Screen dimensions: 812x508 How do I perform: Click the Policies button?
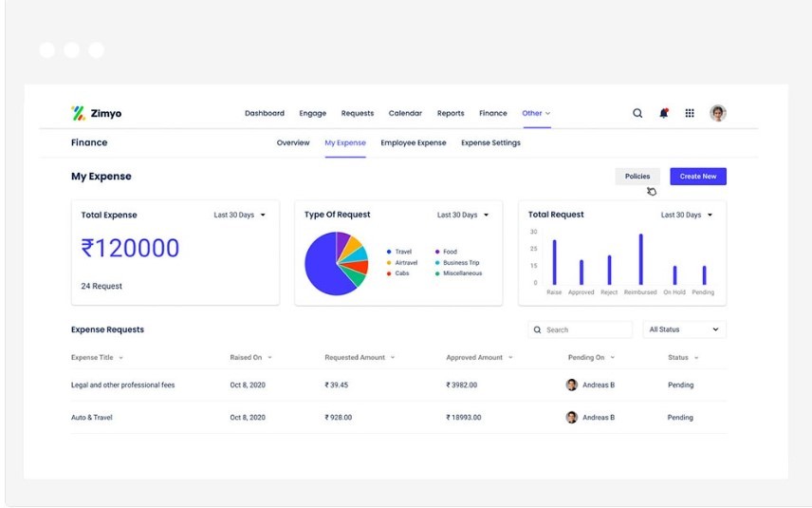pos(637,177)
